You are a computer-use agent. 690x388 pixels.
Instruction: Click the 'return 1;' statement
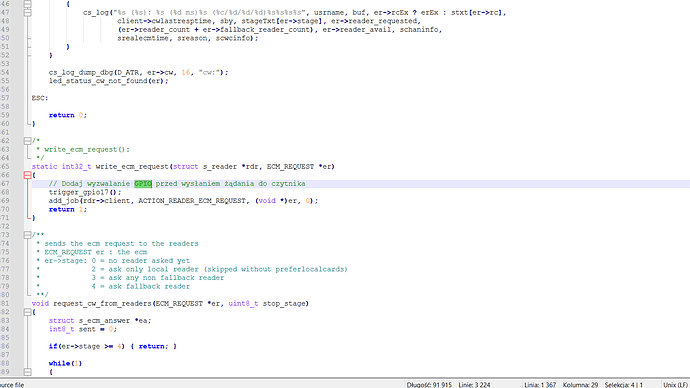68,209
